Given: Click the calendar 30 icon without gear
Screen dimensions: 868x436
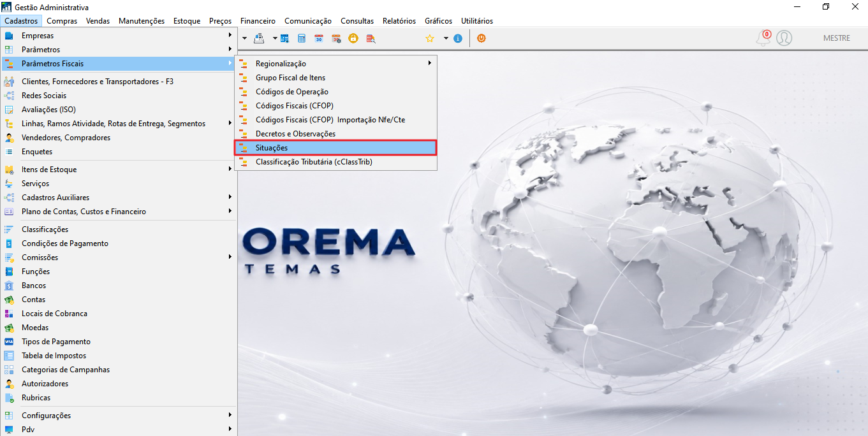Looking at the screenshot, I should click(319, 38).
